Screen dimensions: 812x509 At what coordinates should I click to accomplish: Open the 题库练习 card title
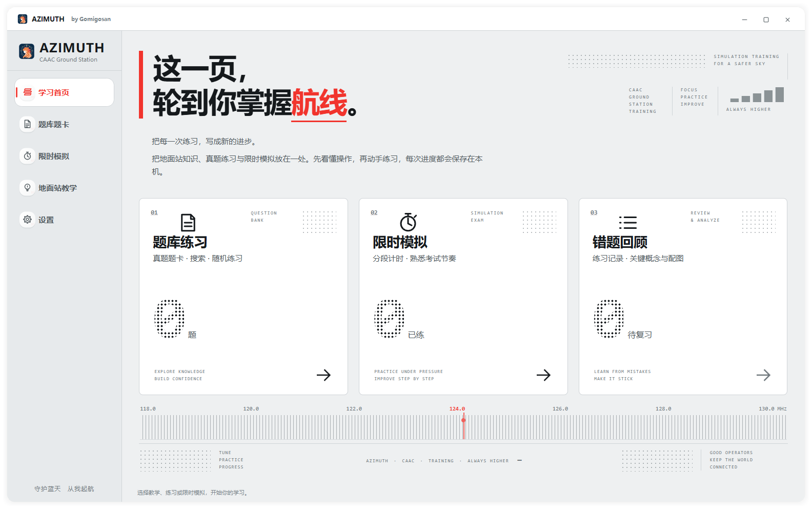click(180, 242)
